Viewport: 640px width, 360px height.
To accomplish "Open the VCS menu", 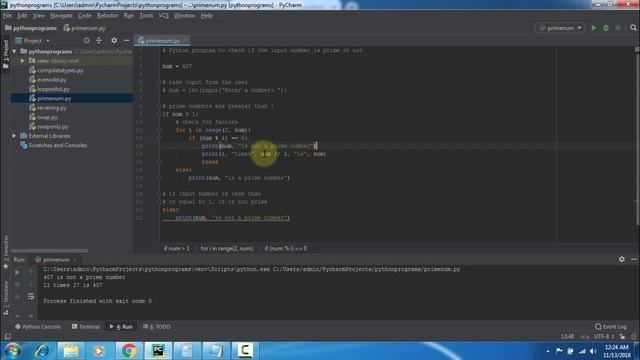I will 163,16.
